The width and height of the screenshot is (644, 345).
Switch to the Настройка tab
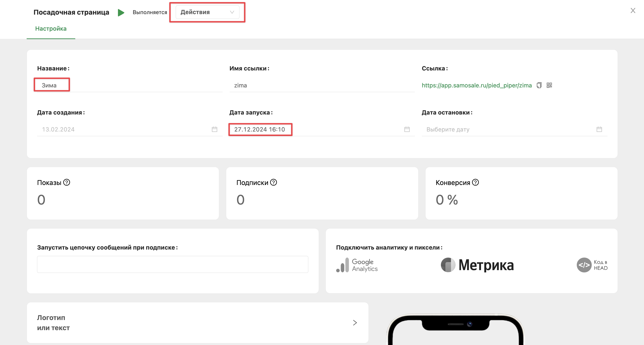(x=51, y=29)
